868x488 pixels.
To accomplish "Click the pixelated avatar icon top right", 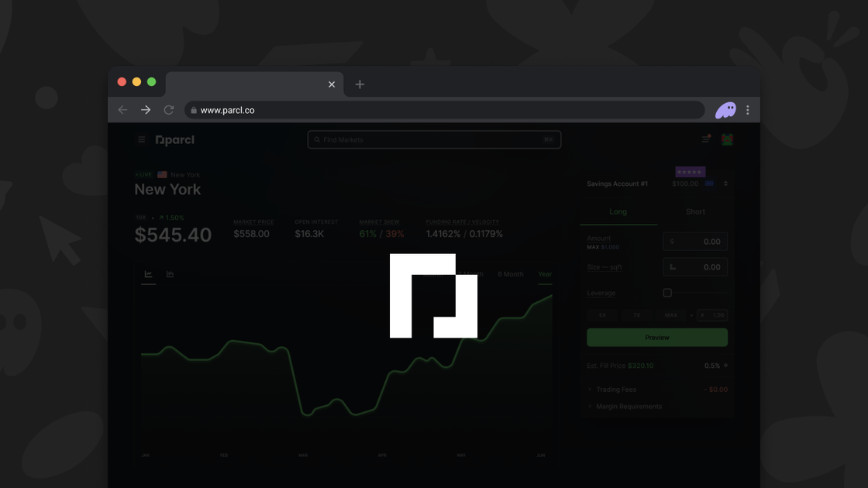I will [x=728, y=139].
